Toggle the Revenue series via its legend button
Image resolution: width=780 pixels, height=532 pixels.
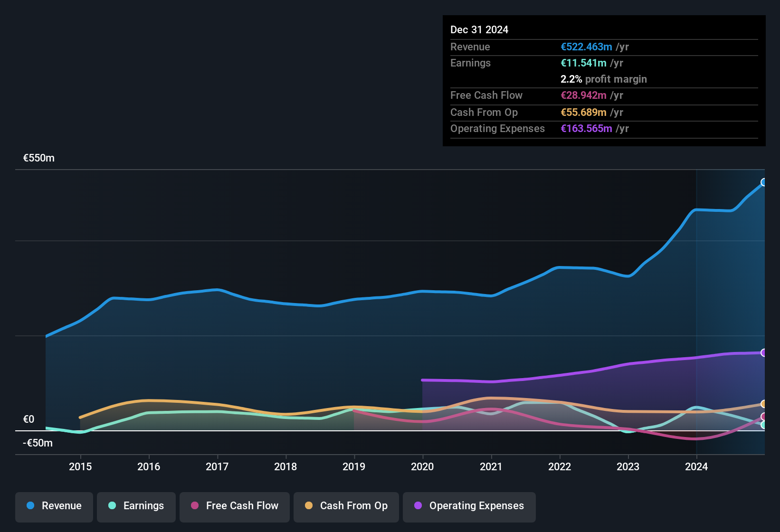[x=54, y=507]
